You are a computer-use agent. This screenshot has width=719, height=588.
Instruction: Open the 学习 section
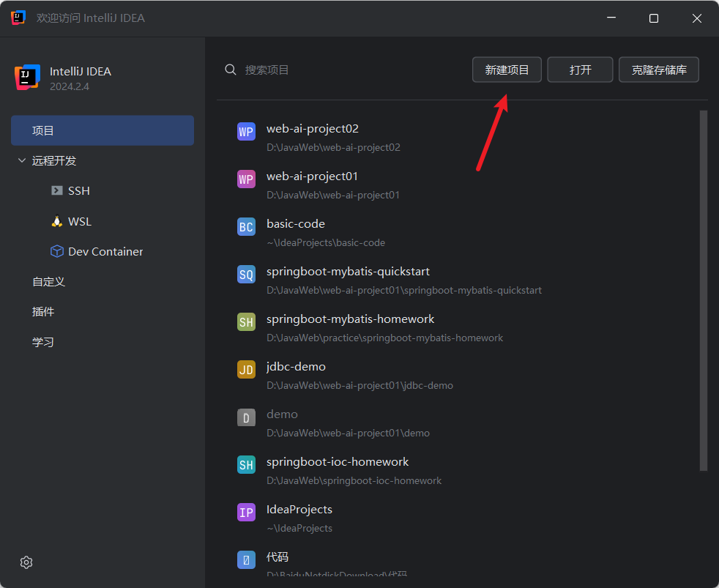(43, 342)
